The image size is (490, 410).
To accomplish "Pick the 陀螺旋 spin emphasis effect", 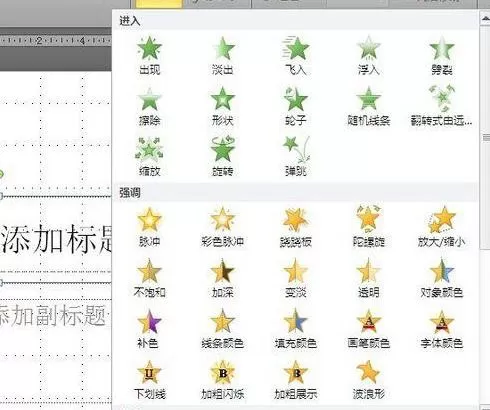I will click(368, 227).
